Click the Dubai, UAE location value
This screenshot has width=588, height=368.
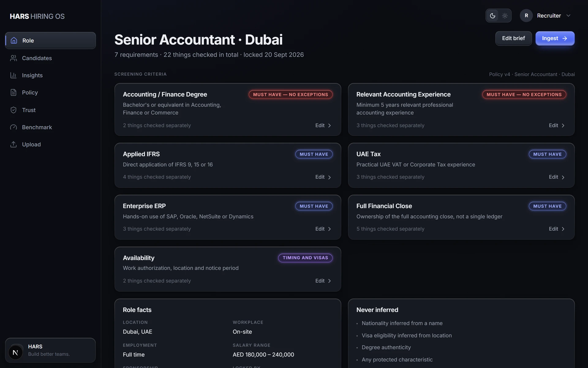click(x=138, y=332)
